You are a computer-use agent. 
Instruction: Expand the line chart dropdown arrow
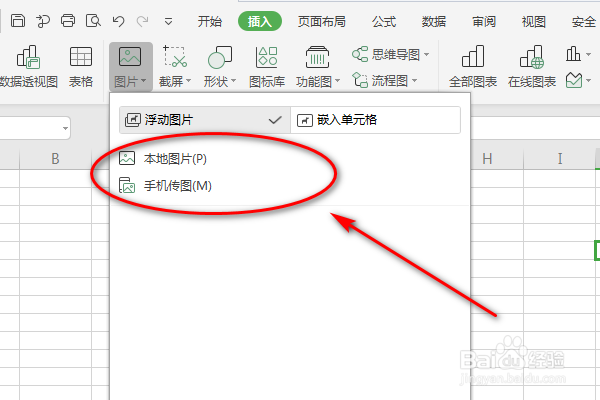pos(589,81)
